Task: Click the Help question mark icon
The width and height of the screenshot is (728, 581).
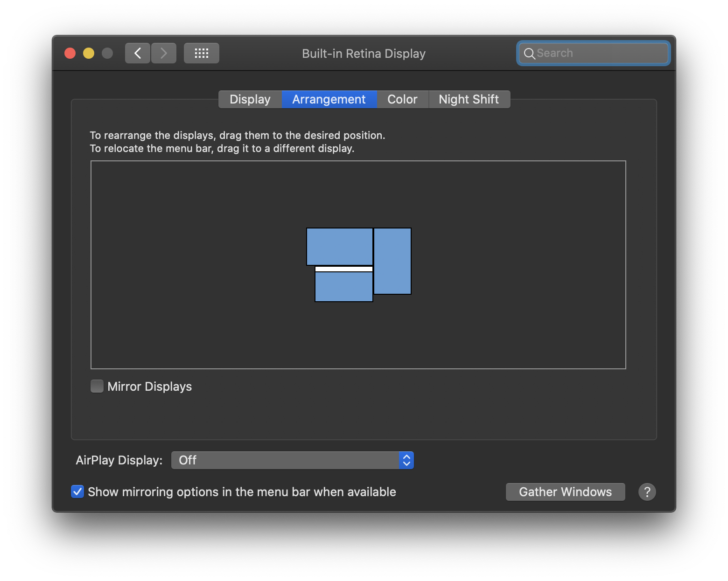Action: click(x=647, y=491)
